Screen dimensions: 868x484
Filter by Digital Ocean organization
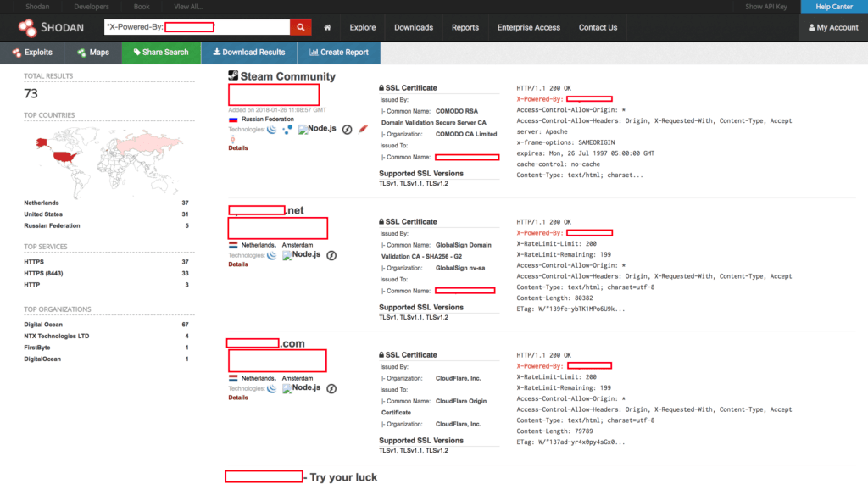point(43,325)
